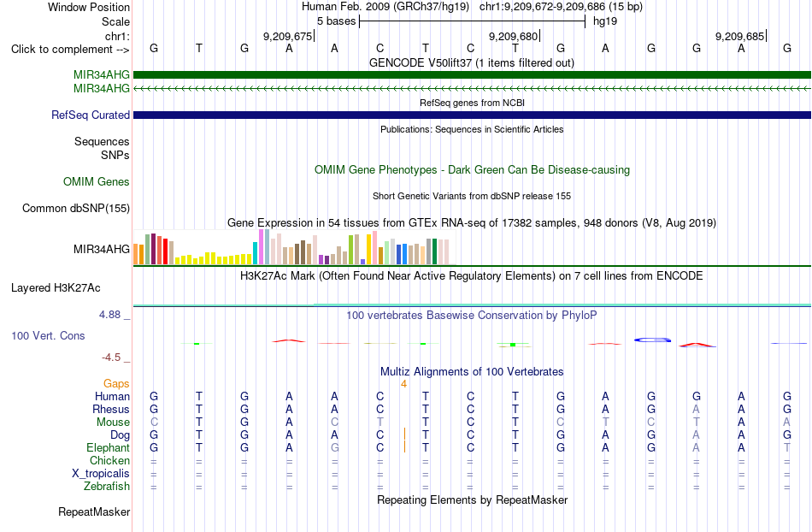Click the 9,209,685 position marker
The height and width of the screenshot is (532, 812).
pos(739,36)
